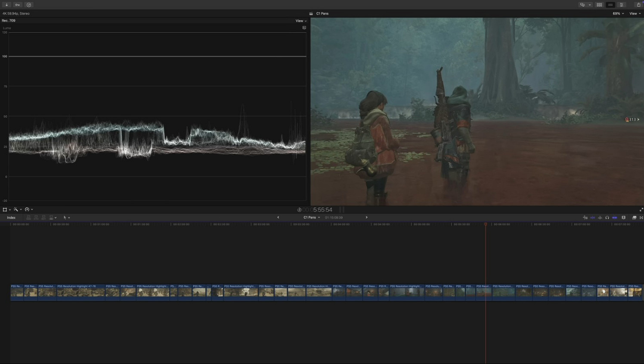Toggle the browser panel visibility
This screenshot has height=364, width=644.
(599, 5)
